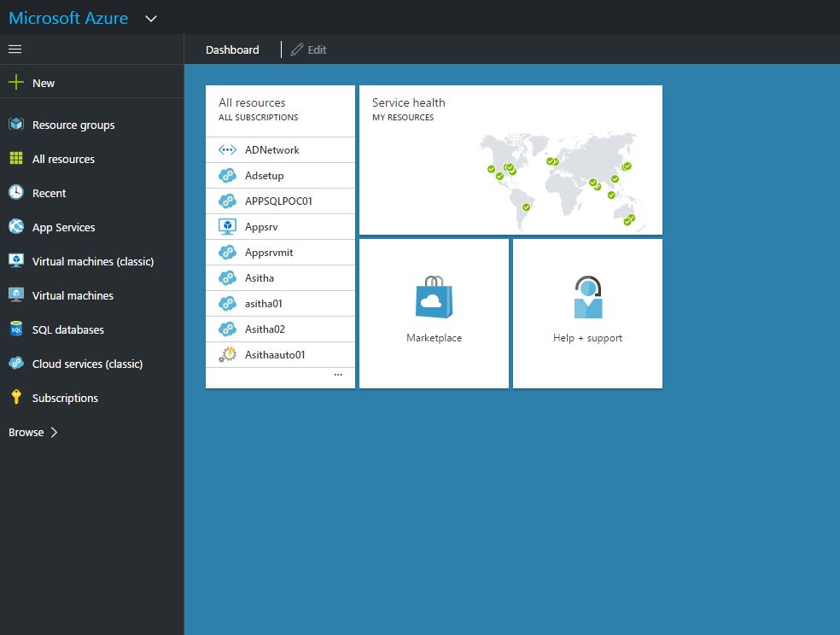Click the Help + support person icon
This screenshot has width=840, height=635.
587,297
